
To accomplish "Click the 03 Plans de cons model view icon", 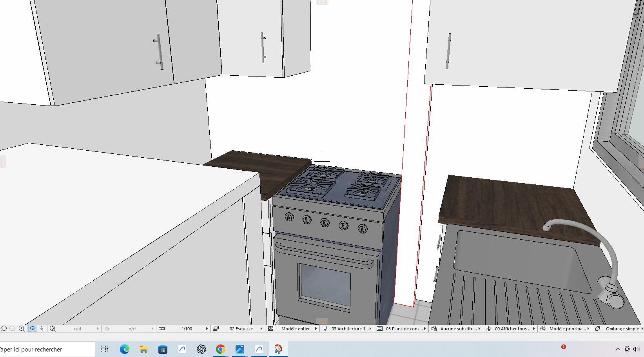I will pyautogui.click(x=379, y=329).
